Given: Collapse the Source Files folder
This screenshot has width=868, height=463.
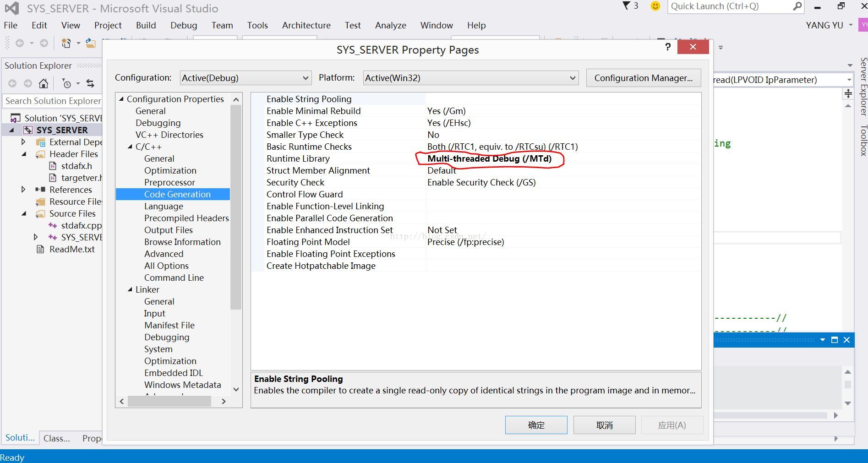Looking at the screenshot, I should (x=24, y=214).
